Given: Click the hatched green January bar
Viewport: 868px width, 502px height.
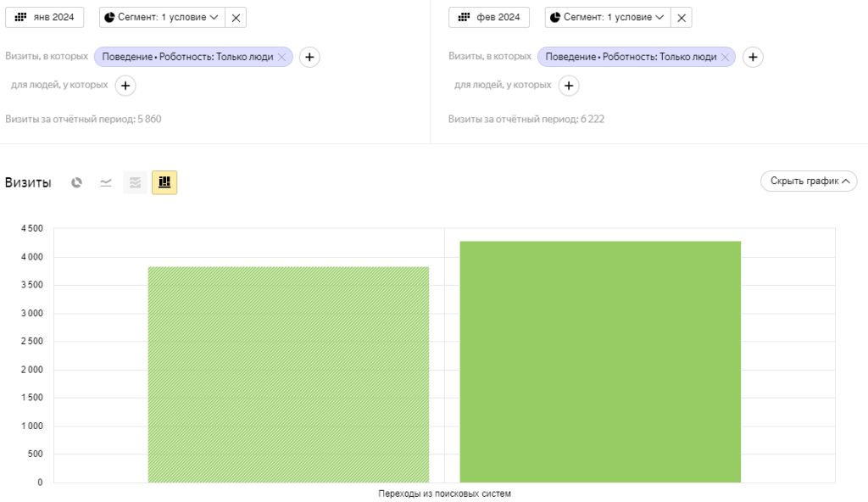Looking at the screenshot, I should coord(288,374).
